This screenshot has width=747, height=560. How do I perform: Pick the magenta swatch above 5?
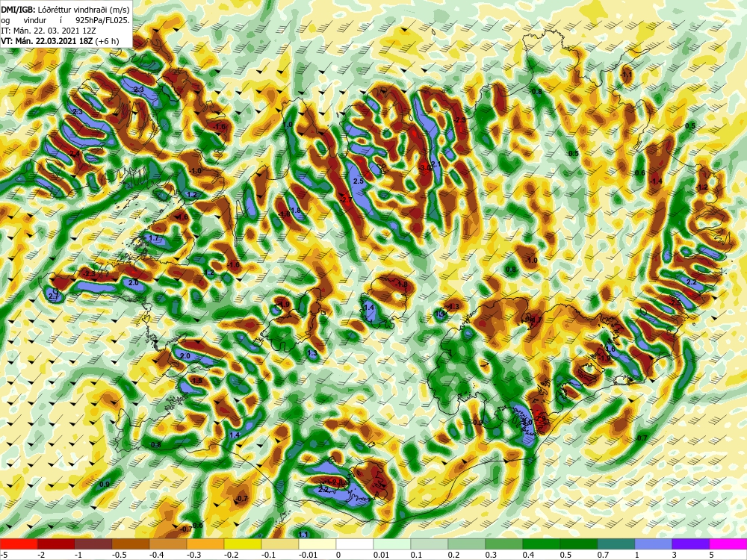[x=728, y=544]
